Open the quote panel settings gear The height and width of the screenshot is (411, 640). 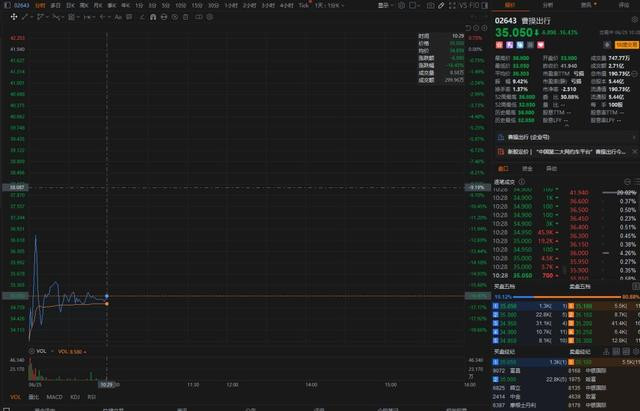point(635,20)
